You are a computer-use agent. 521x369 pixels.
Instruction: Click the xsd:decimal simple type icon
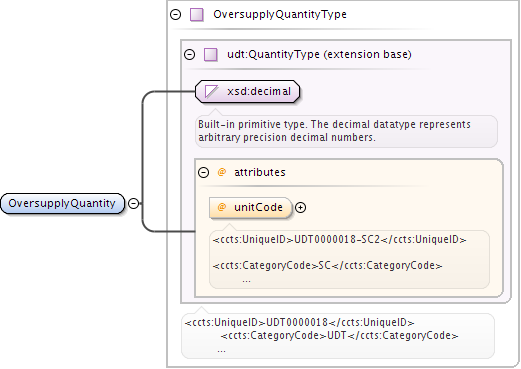[211, 91]
